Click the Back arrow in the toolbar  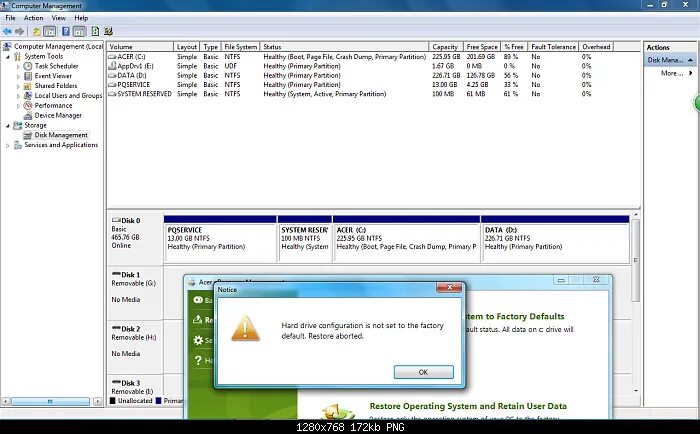[7, 31]
